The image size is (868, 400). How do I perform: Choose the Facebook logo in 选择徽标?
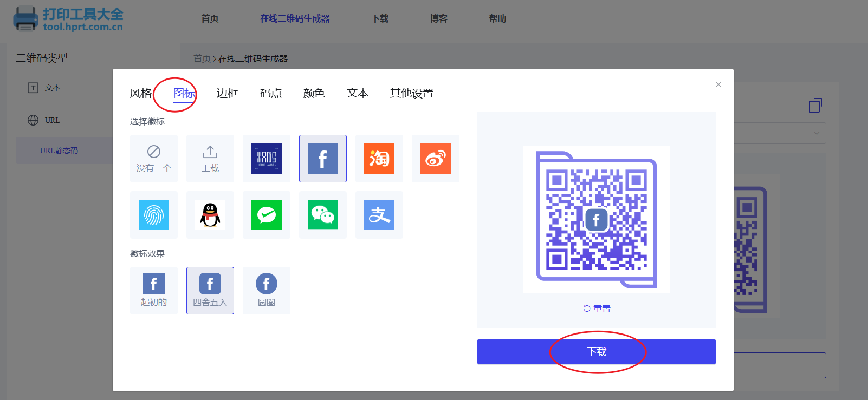click(x=323, y=159)
